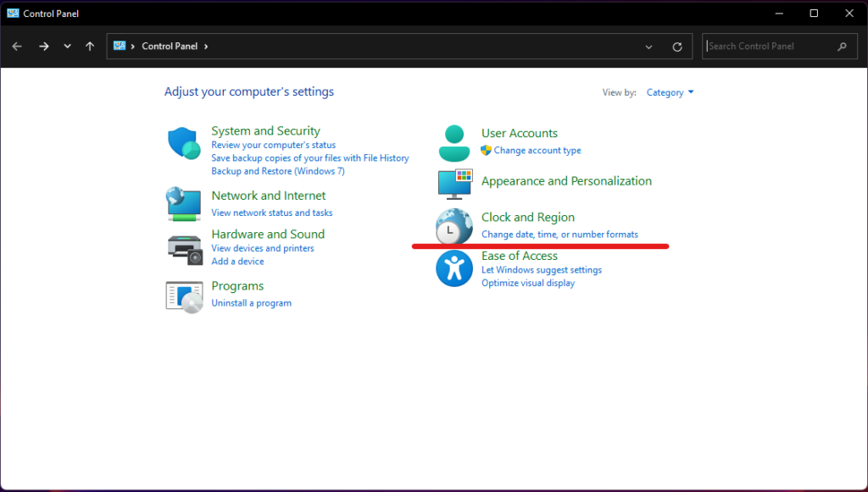The height and width of the screenshot is (492, 868).
Task: Click the Clock and Region globe icon
Action: click(x=454, y=226)
